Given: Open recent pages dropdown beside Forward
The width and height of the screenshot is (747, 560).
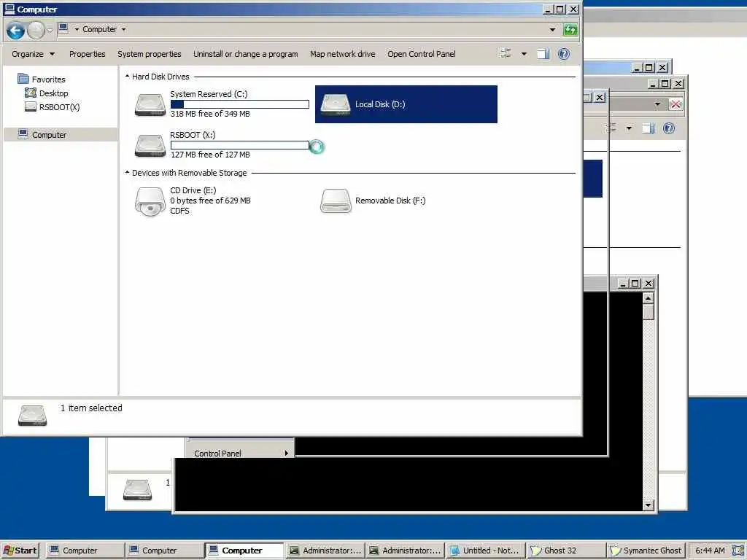Looking at the screenshot, I should [50, 31].
